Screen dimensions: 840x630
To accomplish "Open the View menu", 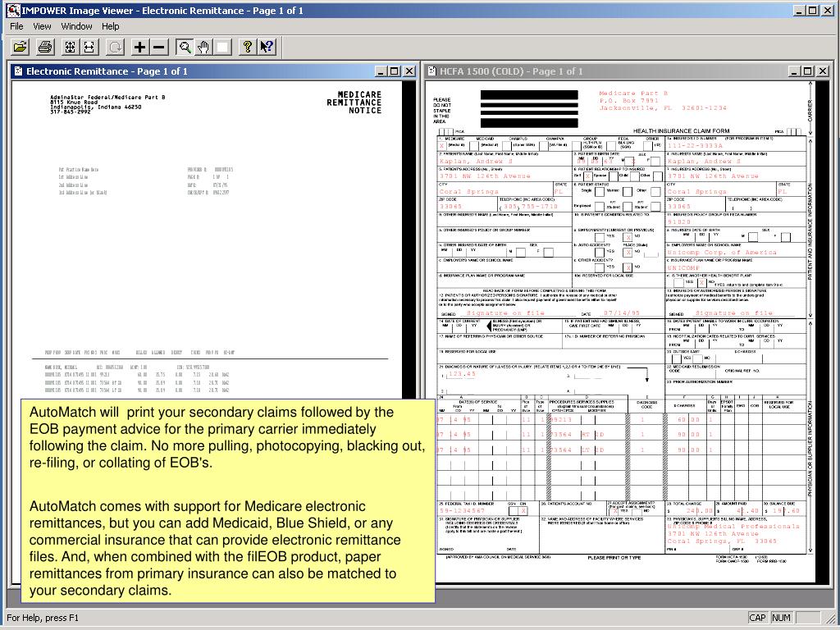I will (x=42, y=26).
